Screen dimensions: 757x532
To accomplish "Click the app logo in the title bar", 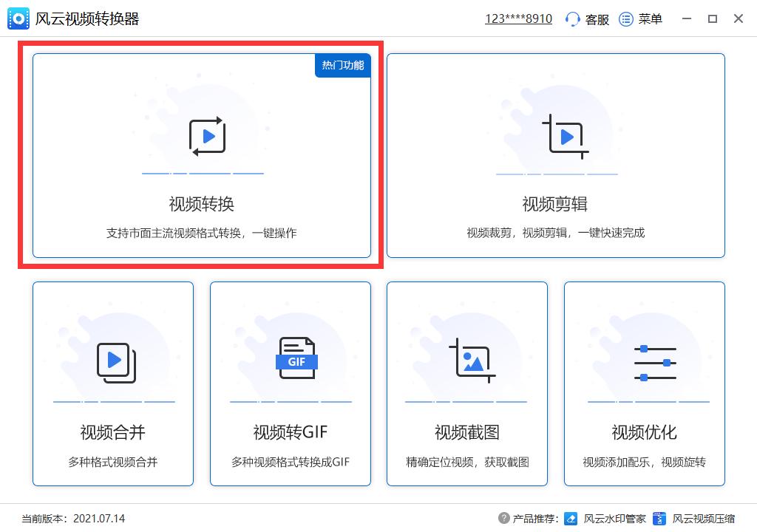I will tap(18, 18).
